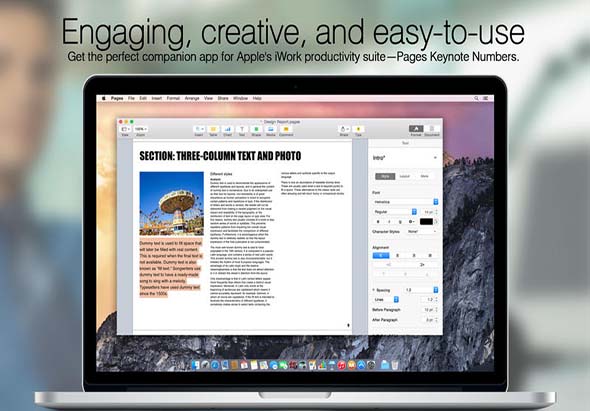Open the Numbers chart icon in the Dock
590x411 pixels.
tap(322, 365)
